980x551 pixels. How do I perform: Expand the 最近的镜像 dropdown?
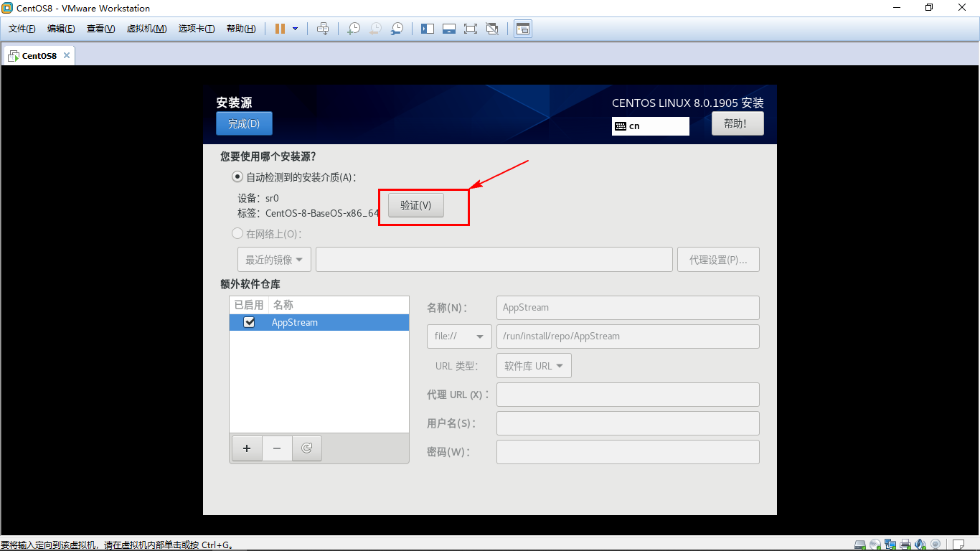(x=274, y=260)
